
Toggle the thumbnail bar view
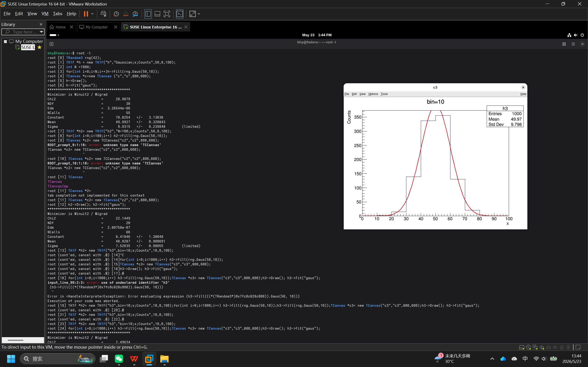(x=157, y=14)
